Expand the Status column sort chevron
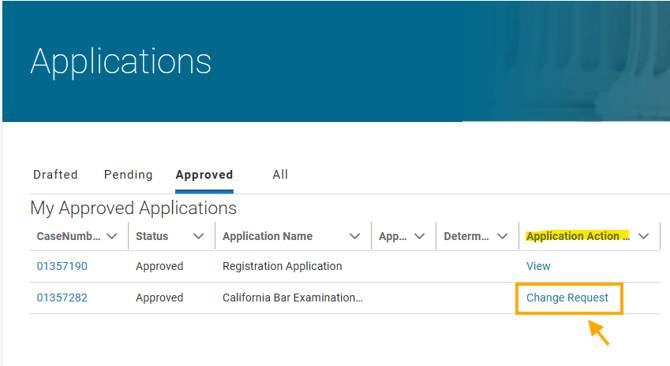Screen dimensions: 670x366 199,236
